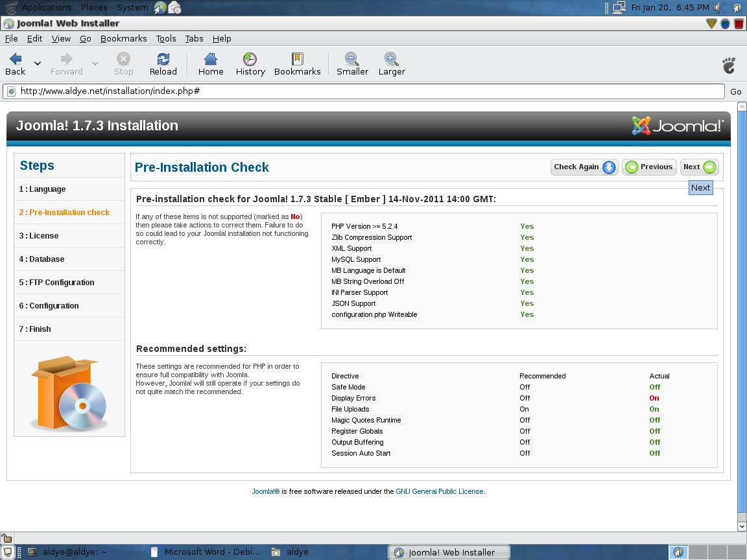Open the View menu
Viewport: 747px width, 560px height.
(61, 39)
